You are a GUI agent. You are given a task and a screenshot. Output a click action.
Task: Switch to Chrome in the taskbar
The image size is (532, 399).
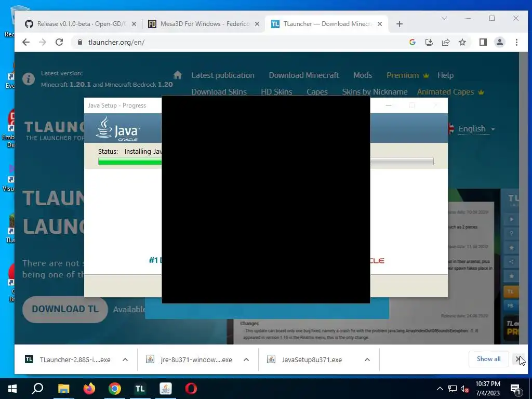tap(115, 389)
